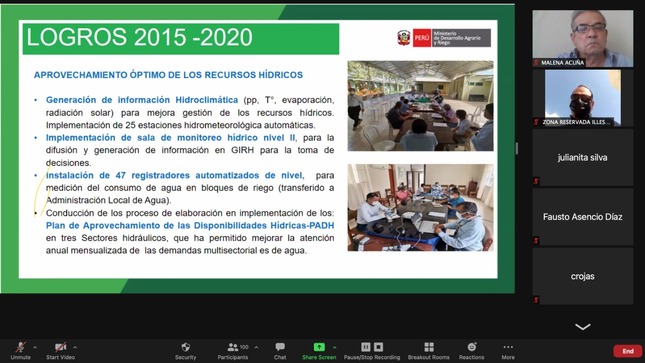The height and width of the screenshot is (363, 645).
Task: Select the Fausto Asencio Díaz participant tile
Action: click(583, 217)
